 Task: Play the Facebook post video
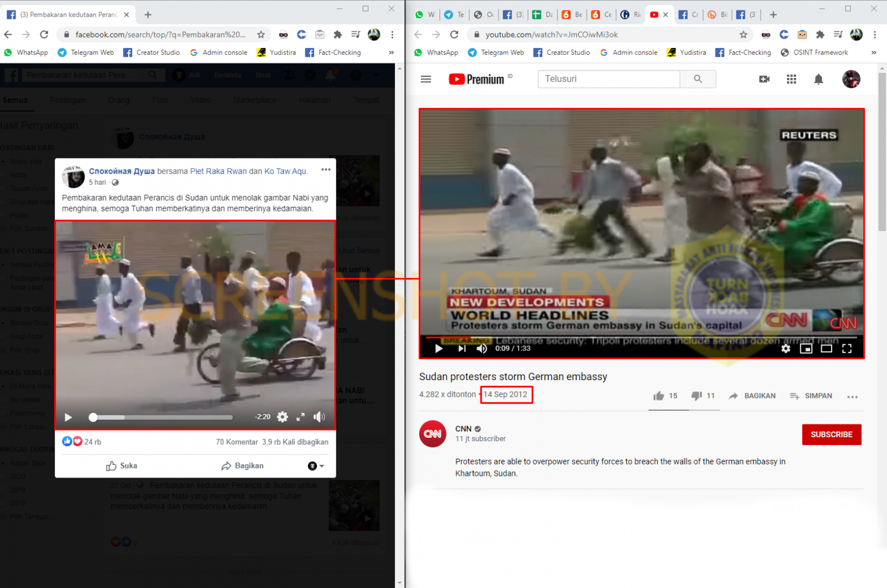pos(68,417)
